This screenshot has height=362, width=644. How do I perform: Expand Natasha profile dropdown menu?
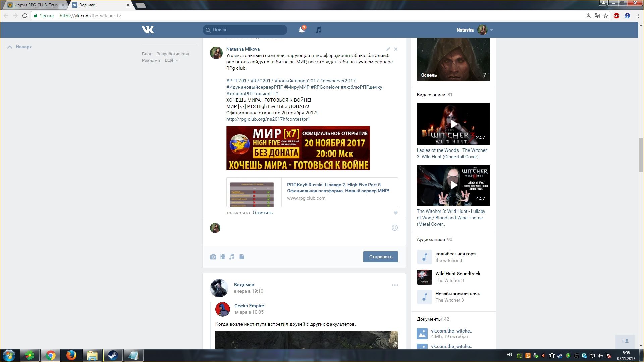tap(491, 30)
